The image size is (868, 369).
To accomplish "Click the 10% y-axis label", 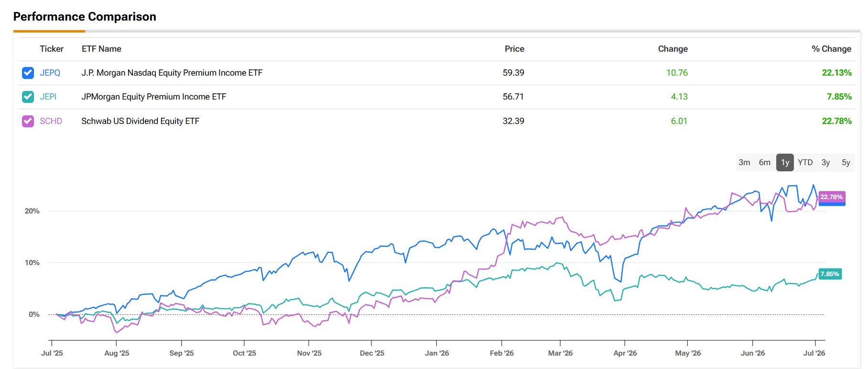I will pos(32,263).
